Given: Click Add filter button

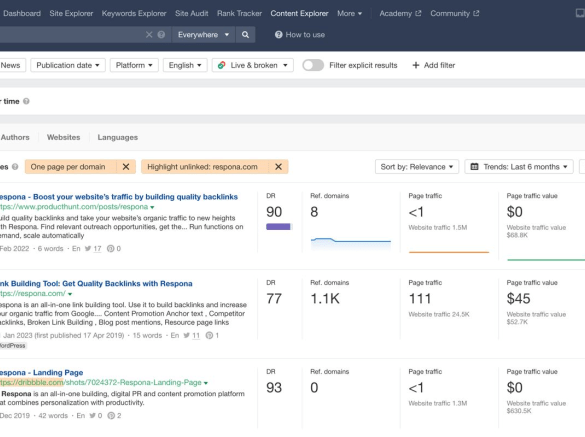Looking at the screenshot, I should (x=434, y=65).
